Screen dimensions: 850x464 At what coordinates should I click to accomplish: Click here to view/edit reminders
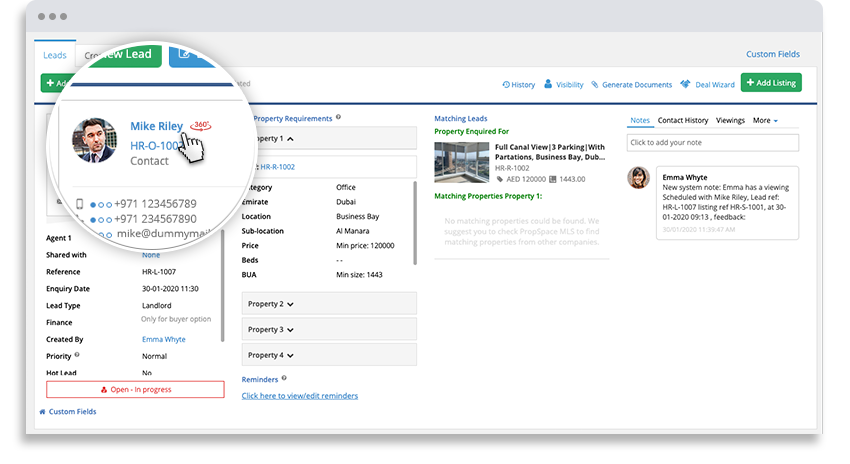(x=300, y=396)
